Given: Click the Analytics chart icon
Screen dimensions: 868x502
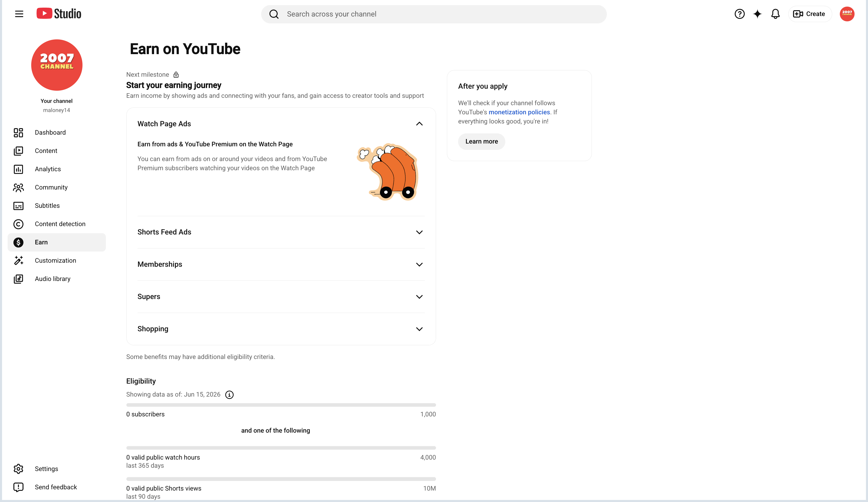Looking at the screenshot, I should tap(18, 169).
